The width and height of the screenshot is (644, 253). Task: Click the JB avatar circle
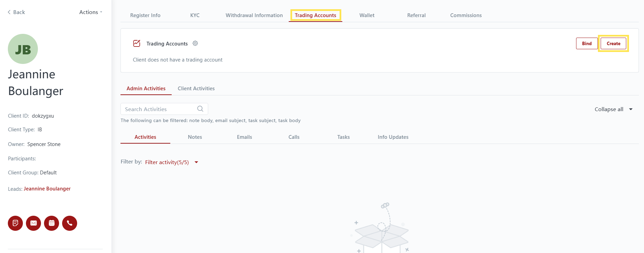click(23, 49)
